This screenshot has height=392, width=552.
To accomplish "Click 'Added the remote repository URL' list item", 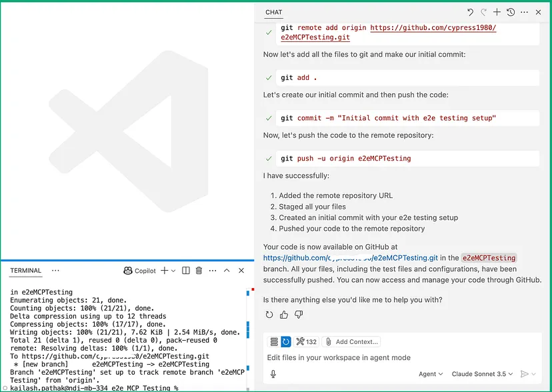I will click(x=335, y=195).
